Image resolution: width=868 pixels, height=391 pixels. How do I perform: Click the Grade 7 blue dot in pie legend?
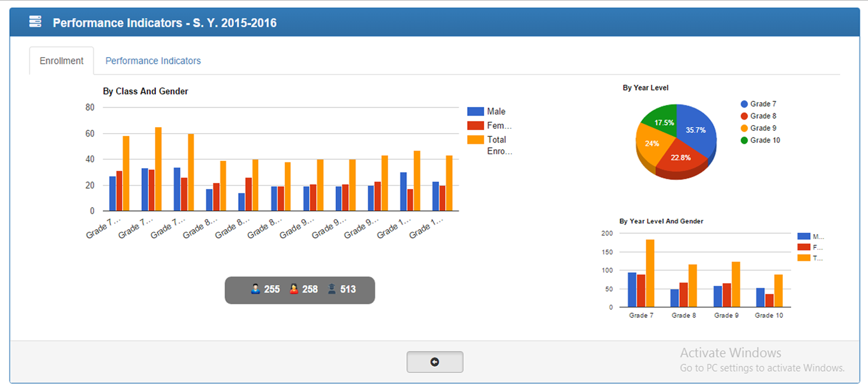click(744, 104)
